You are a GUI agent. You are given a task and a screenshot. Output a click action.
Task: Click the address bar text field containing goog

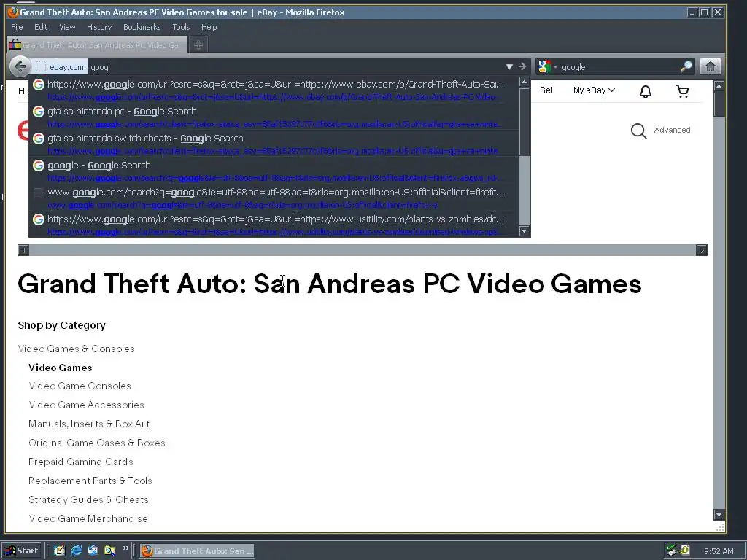(295, 67)
